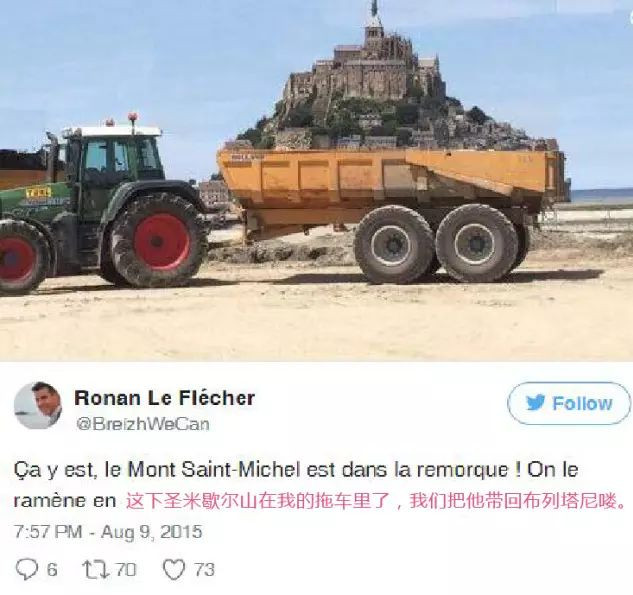
Task: Click the Twitter bird icon in Follow
Action: [x=536, y=403]
